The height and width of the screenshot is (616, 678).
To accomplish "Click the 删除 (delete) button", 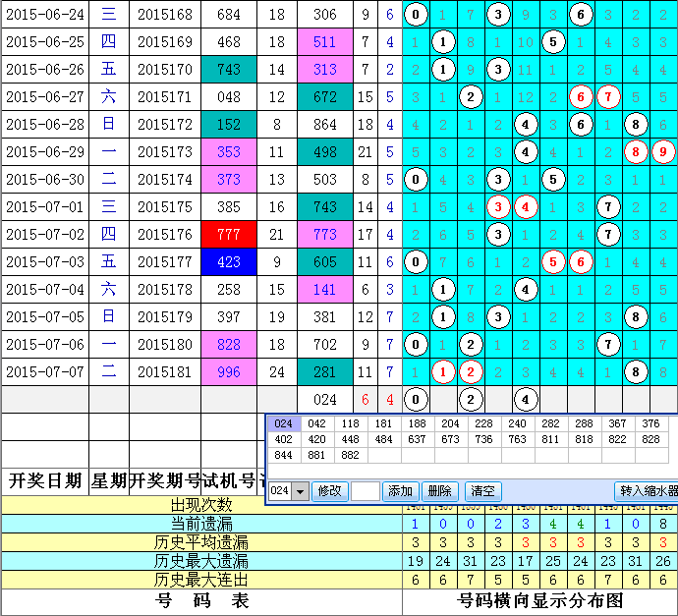I will click(x=441, y=491).
